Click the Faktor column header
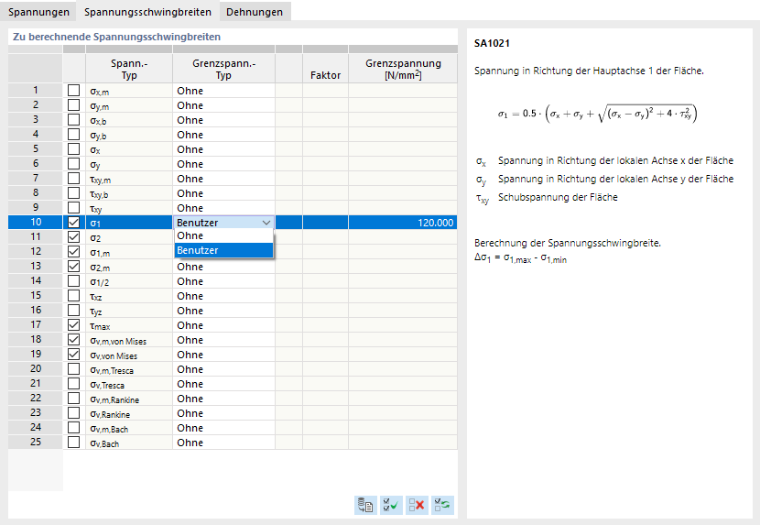760x525 pixels. coord(325,68)
